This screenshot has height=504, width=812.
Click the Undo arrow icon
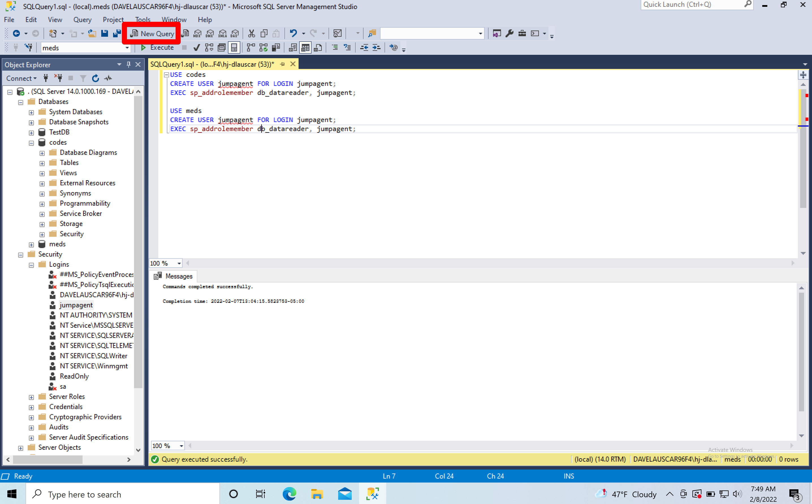click(293, 33)
